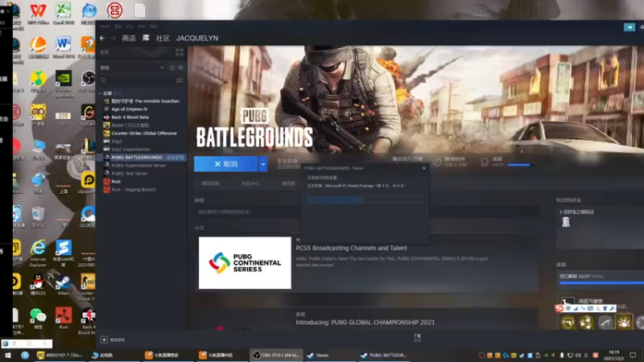Open Rust desktop shortcut
644x362 pixels.
(x=64, y=318)
